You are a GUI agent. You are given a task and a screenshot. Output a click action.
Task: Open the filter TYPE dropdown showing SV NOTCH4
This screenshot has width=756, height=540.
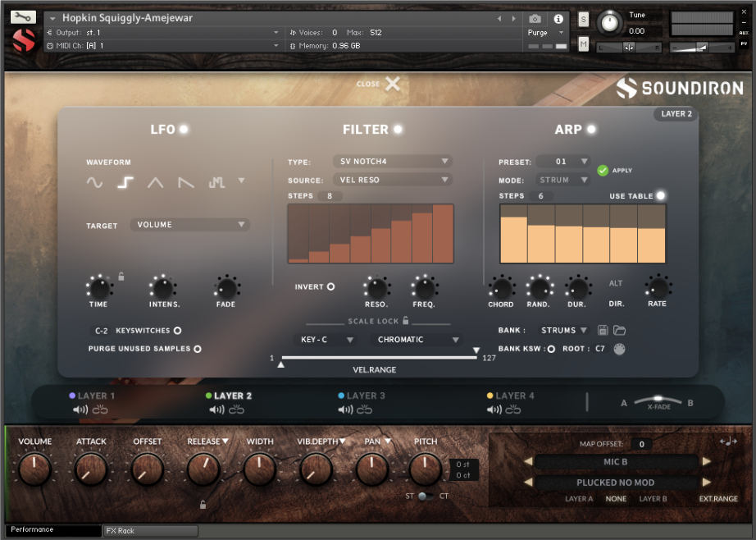click(394, 162)
